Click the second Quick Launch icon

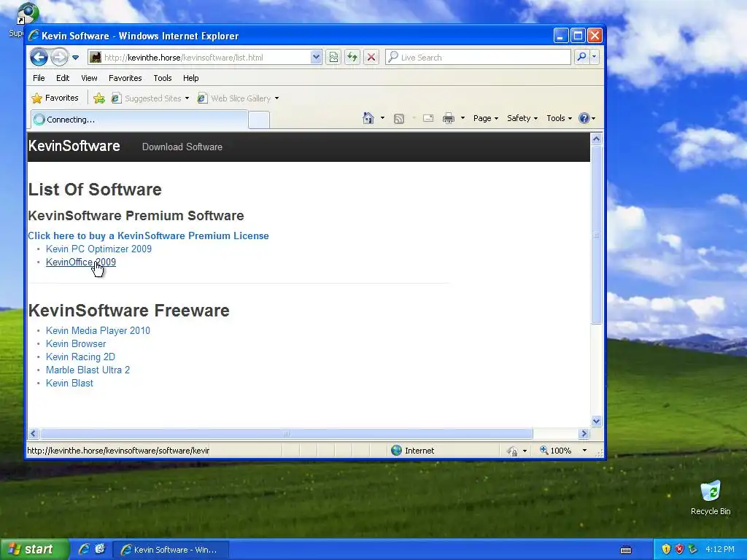coord(100,549)
